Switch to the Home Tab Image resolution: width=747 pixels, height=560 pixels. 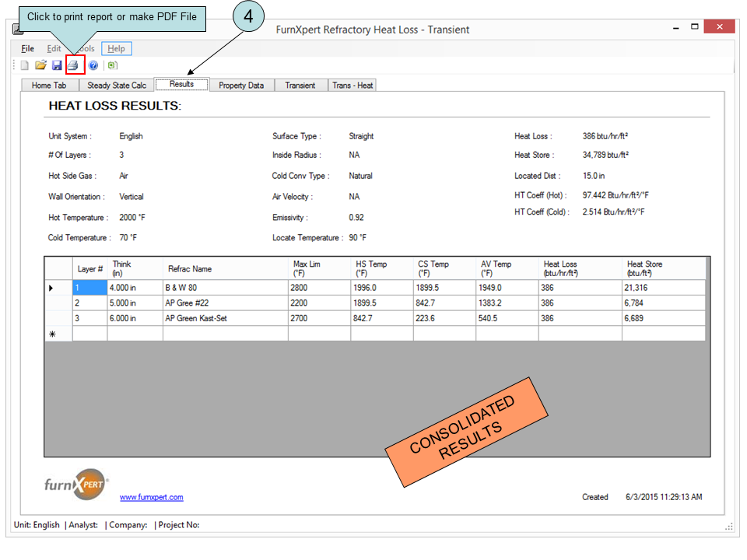(x=49, y=86)
